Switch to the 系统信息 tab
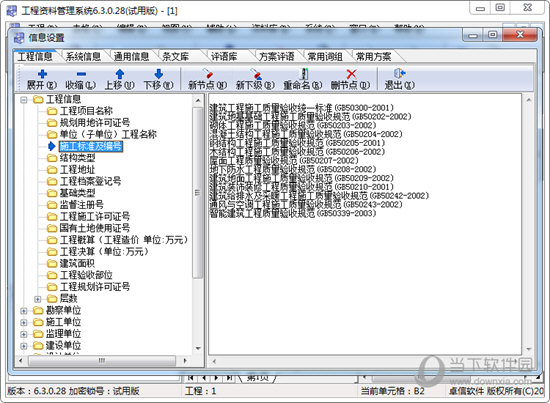This screenshot has width=550, height=403. (83, 56)
